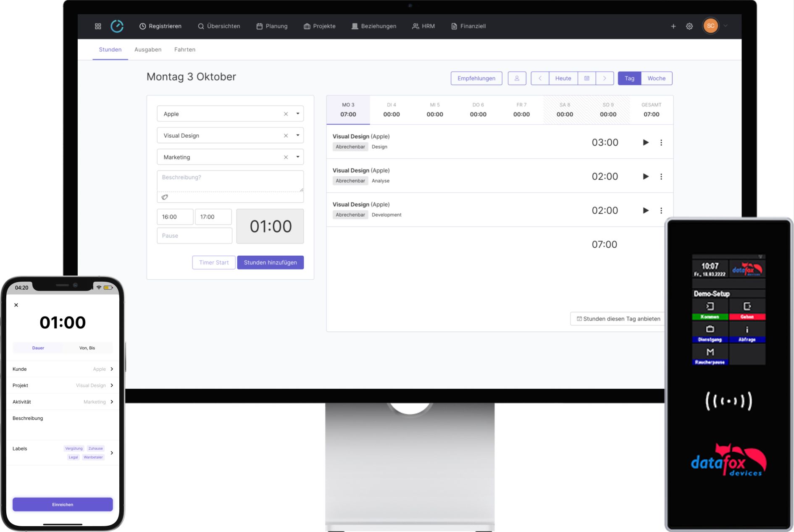This screenshot has width=794, height=532.
Task: Open the calendar date picker icon
Action: point(586,78)
